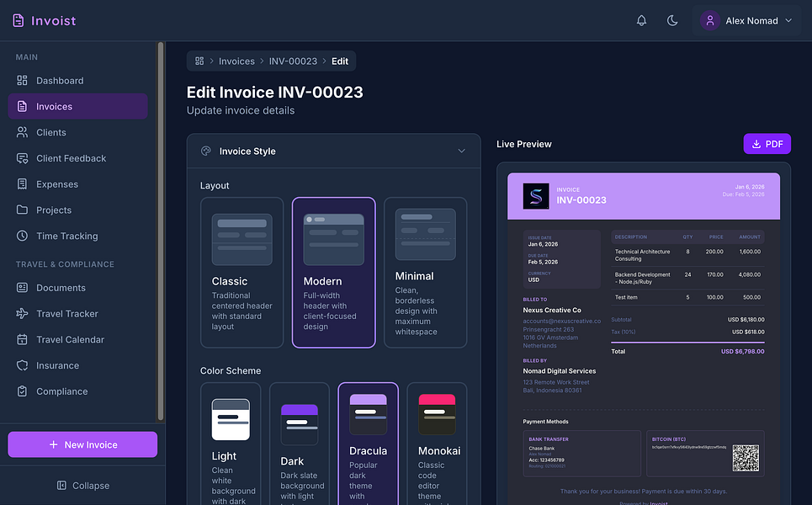The width and height of the screenshot is (812, 505).
Task: Go to Client Feedback page
Action: click(x=77, y=158)
